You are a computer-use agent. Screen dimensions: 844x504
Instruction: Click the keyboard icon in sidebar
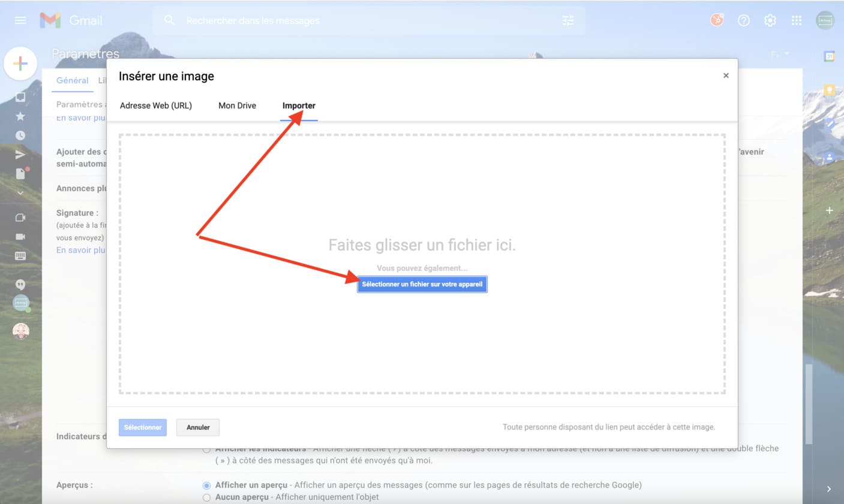[20, 256]
